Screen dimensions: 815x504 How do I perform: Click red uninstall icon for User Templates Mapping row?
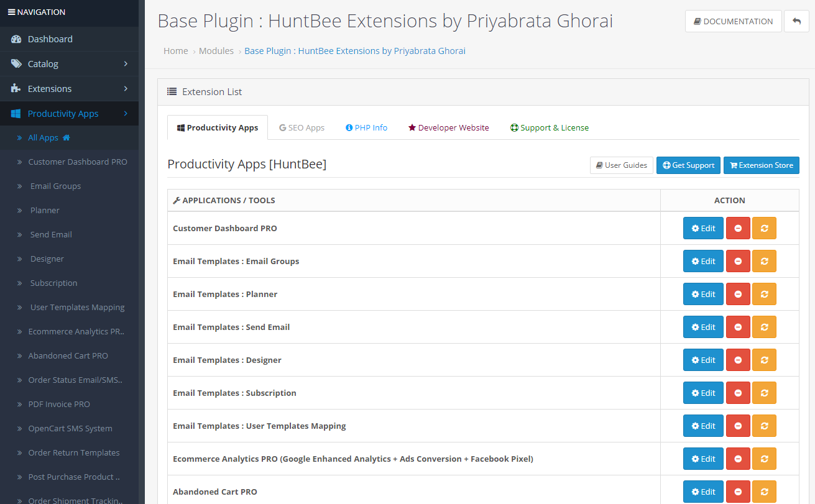pos(738,426)
